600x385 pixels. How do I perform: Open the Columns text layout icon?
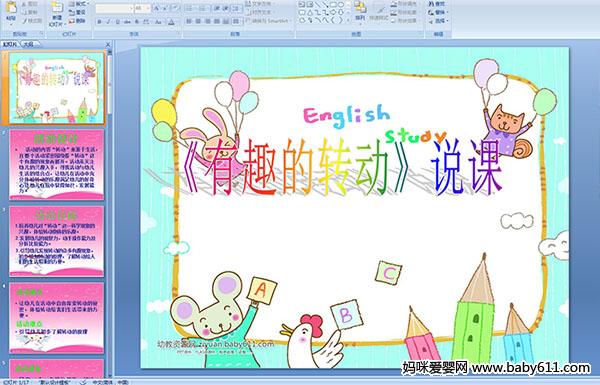click(x=237, y=22)
